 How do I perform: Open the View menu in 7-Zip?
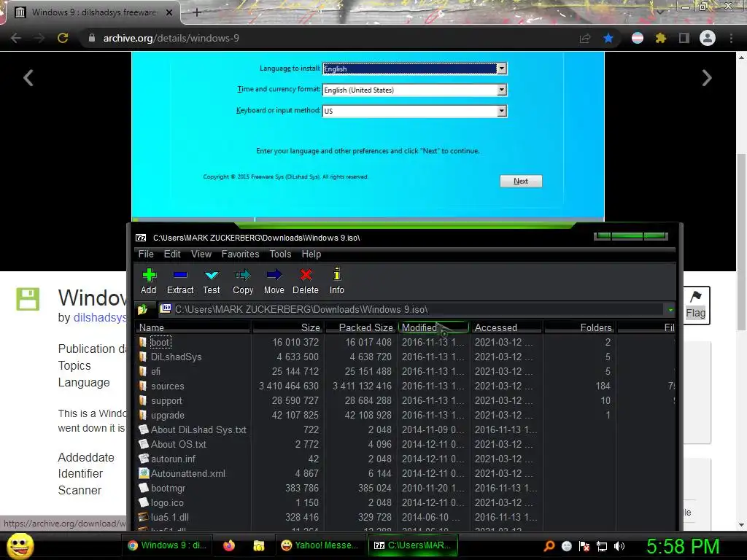pos(201,254)
